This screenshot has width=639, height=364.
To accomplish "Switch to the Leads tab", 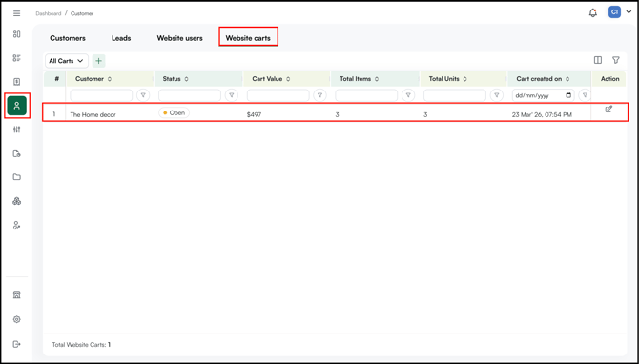I will (x=121, y=38).
